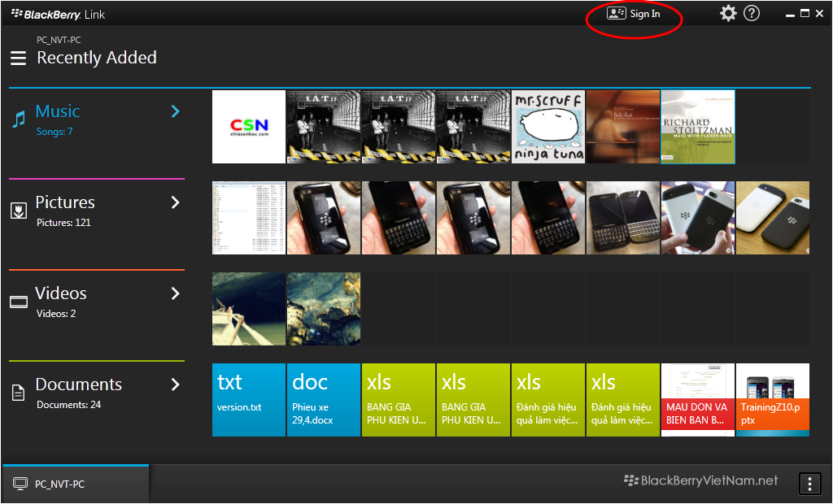Viewport: 833px width, 504px height.
Task: Expand the Pictures category chevron
Action: click(175, 202)
